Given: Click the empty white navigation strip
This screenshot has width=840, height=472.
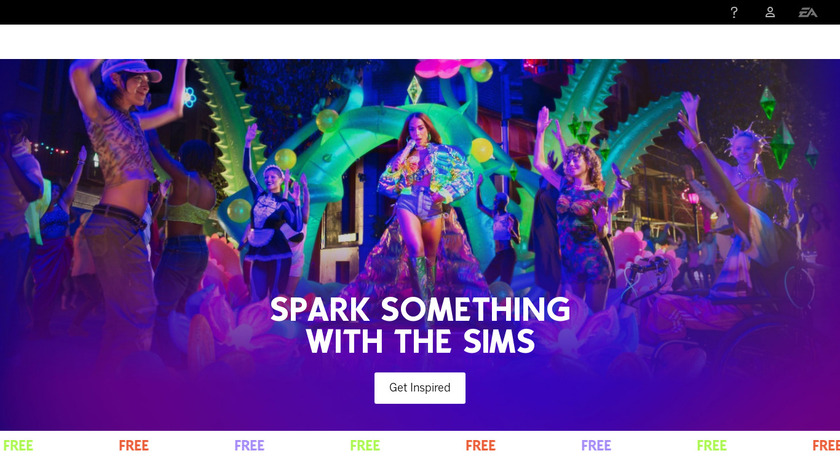Looking at the screenshot, I should (420, 42).
